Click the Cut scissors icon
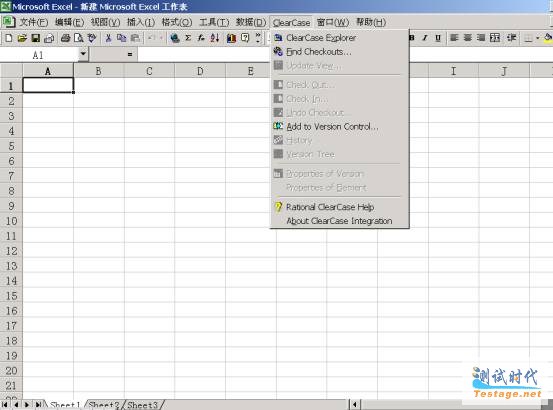This screenshot has width=553, height=410. (108, 38)
